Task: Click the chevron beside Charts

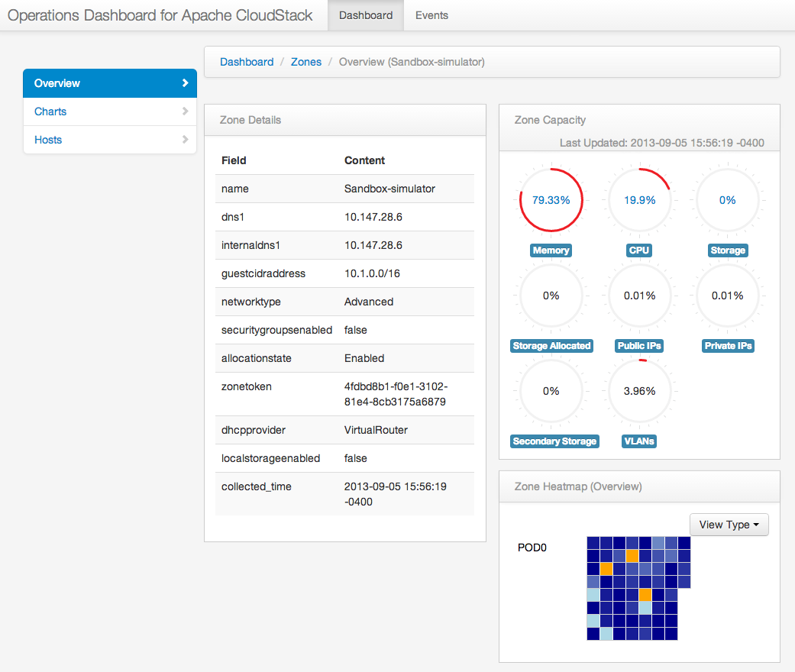Action: (x=185, y=111)
